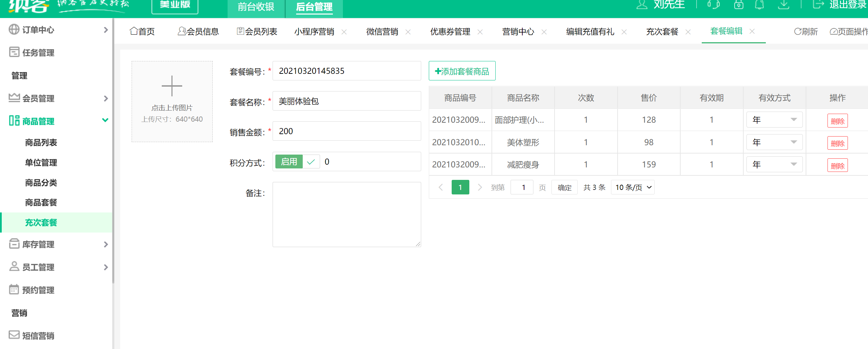Open 有效方式 dropdown for 美体塑形 row

774,142
